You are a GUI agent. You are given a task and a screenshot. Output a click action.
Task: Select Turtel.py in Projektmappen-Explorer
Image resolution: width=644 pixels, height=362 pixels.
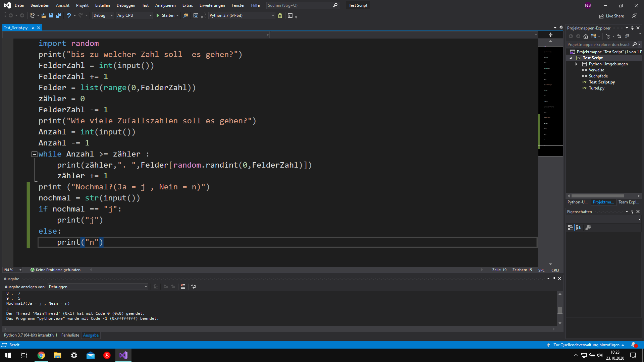coord(596,88)
